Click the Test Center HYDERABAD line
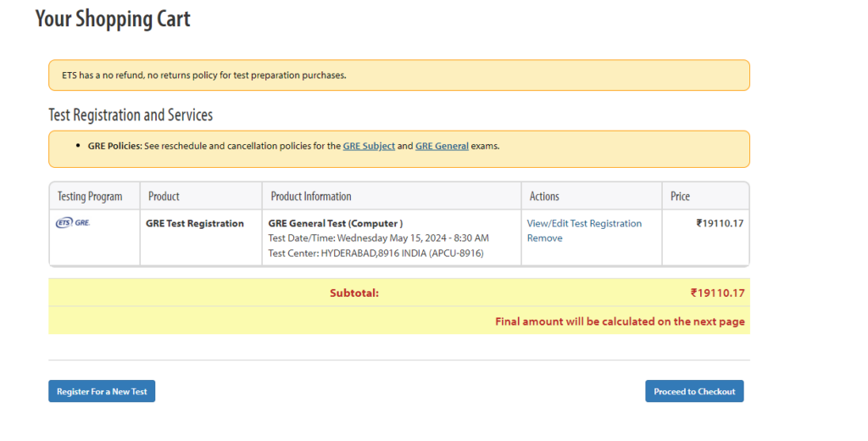This screenshot has width=868, height=441. pos(376,254)
